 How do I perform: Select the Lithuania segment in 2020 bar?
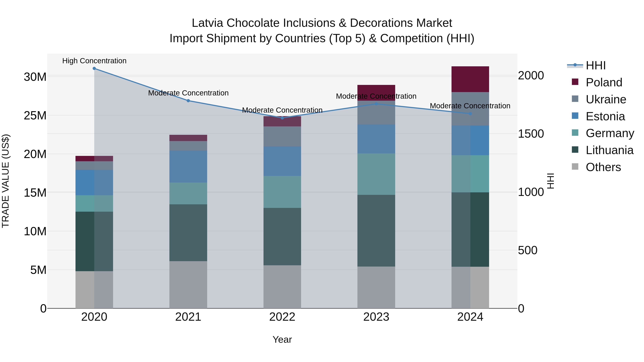pos(94,241)
